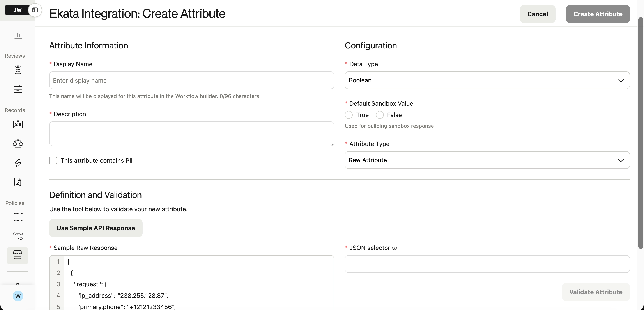This screenshot has width=644, height=310.
Task: Toggle the sidebar collapse icon
Action: click(x=35, y=10)
